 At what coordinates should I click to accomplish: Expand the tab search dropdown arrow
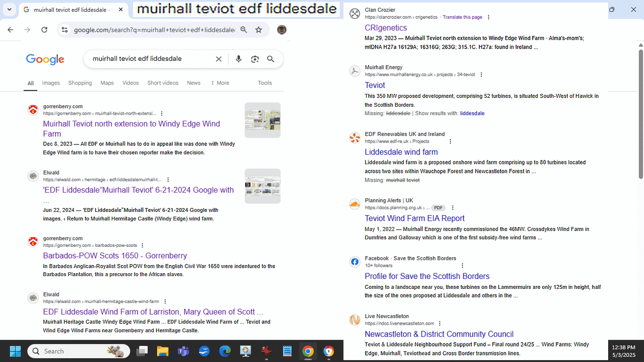[9, 9]
